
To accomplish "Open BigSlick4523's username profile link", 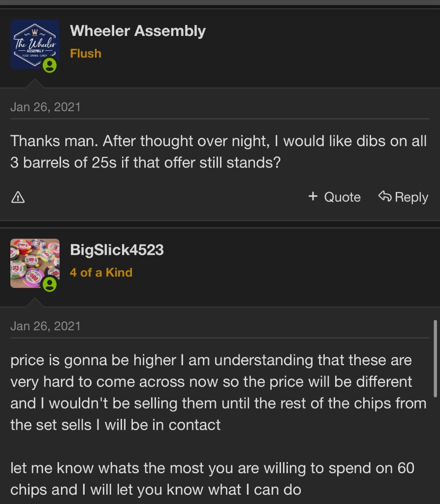I will (117, 250).
